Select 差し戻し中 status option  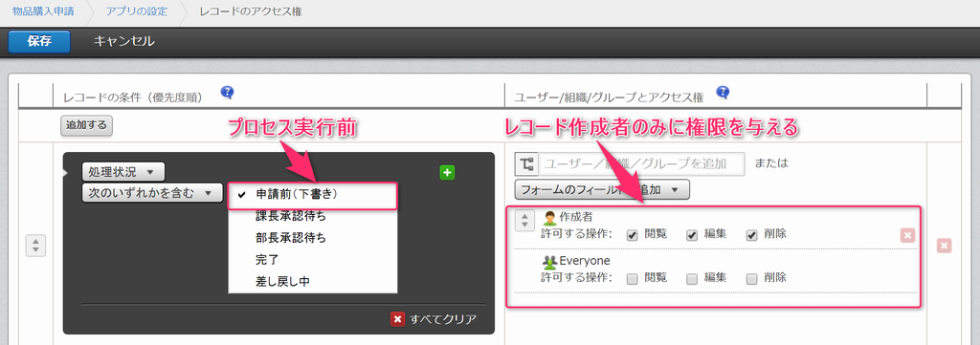pyautogui.click(x=313, y=281)
